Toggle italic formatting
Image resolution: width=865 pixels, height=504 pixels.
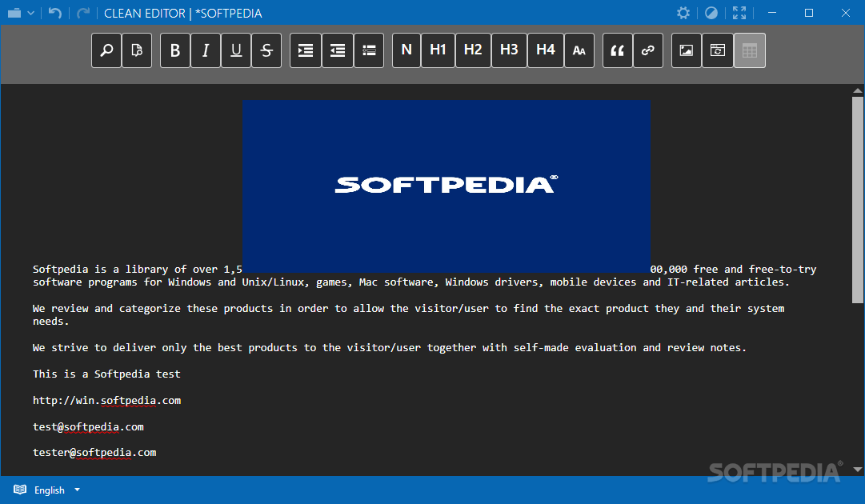tap(206, 50)
